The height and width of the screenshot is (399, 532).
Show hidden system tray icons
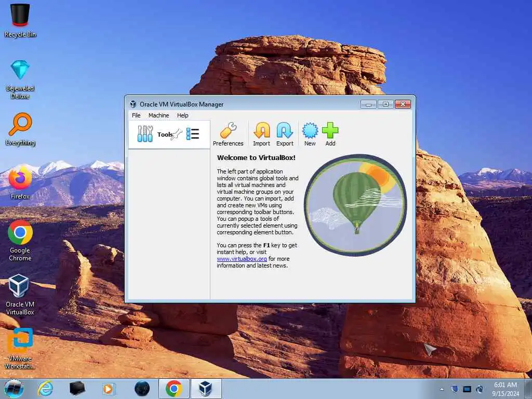[442, 389]
